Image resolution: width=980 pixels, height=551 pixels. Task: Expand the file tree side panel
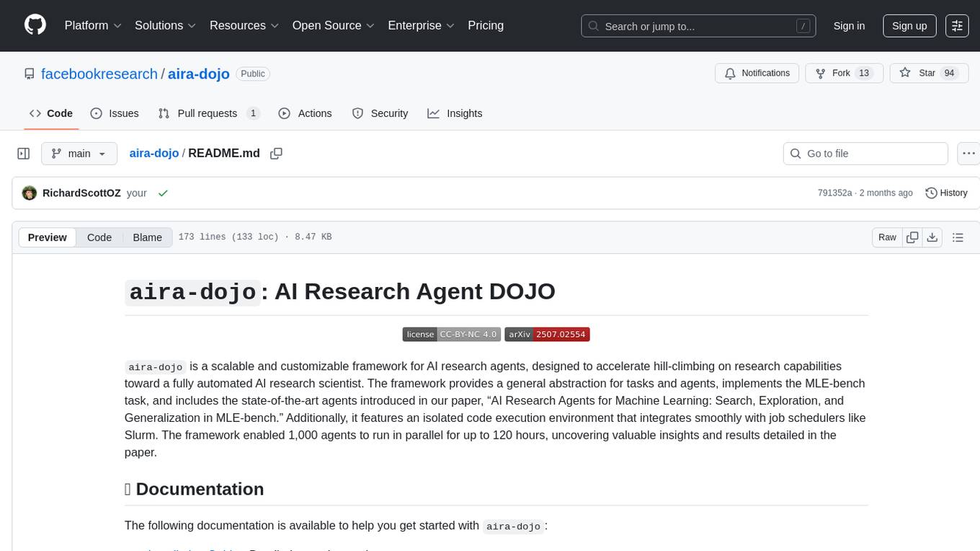pos(24,154)
